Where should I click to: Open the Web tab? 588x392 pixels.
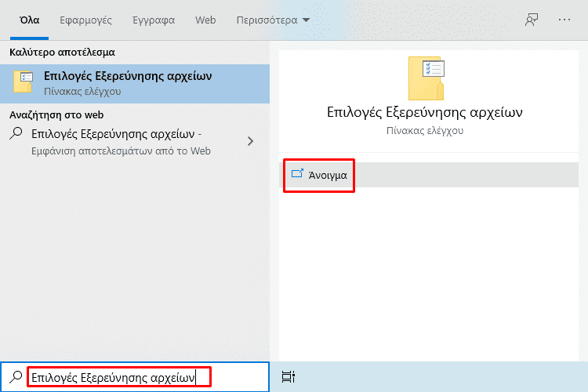coord(205,20)
